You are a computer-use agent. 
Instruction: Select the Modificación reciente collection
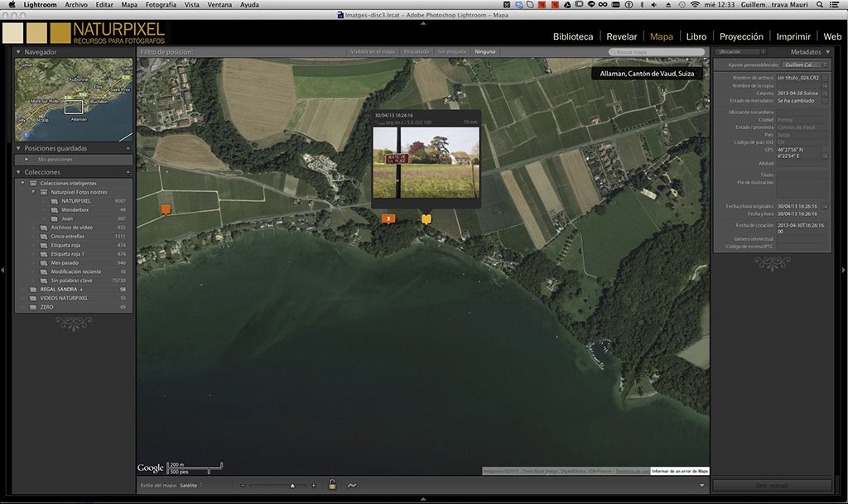(x=75, y=271)
